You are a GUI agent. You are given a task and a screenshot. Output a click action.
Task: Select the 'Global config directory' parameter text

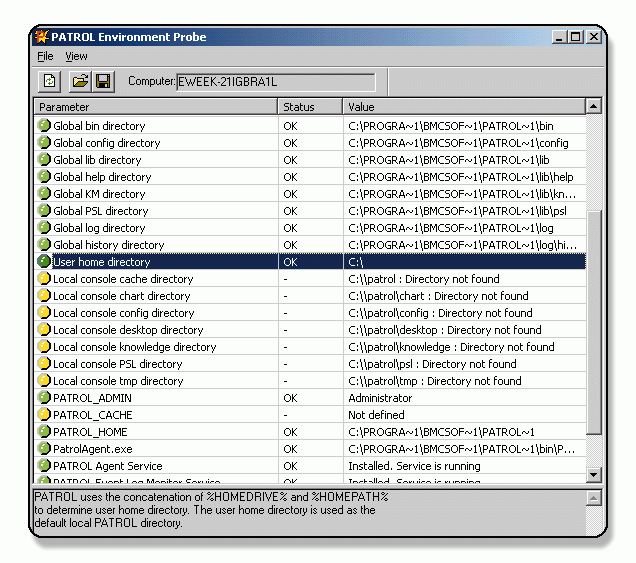107,143
